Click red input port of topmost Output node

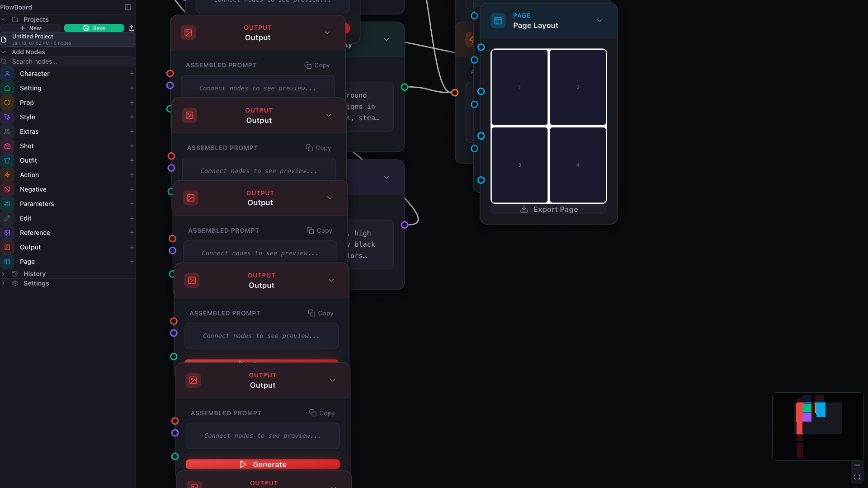pyautogui.click(x=170, y=74)
